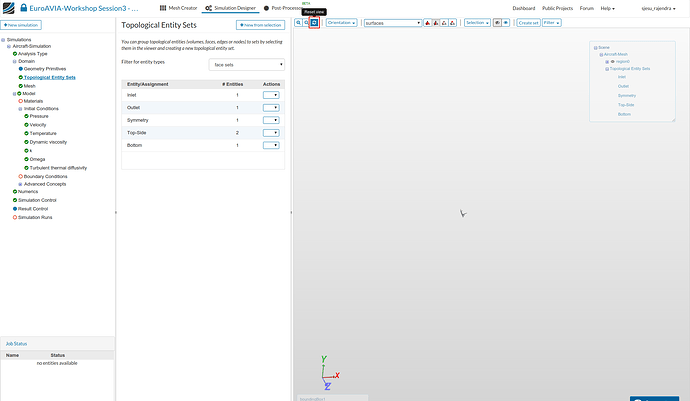Click red status circle beside Boundary Conditions
The height and width of the screenshot is (401, 690).
tap(21, 177)
